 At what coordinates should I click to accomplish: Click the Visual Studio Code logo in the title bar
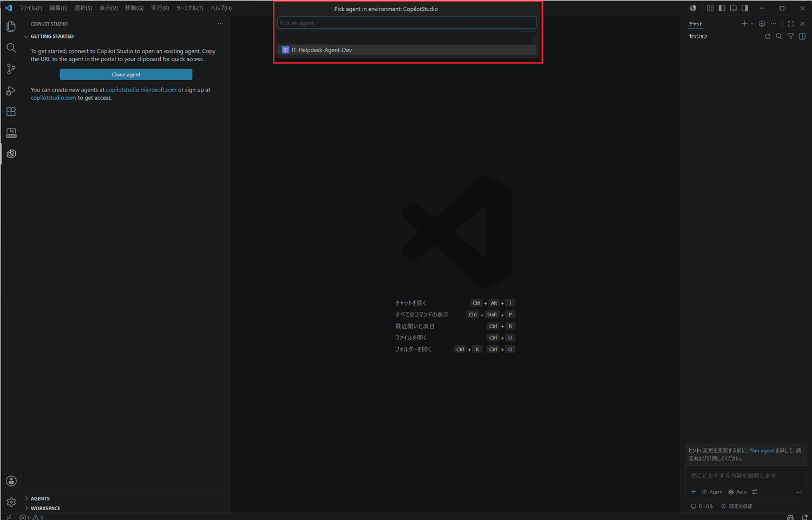click(8, 8)
